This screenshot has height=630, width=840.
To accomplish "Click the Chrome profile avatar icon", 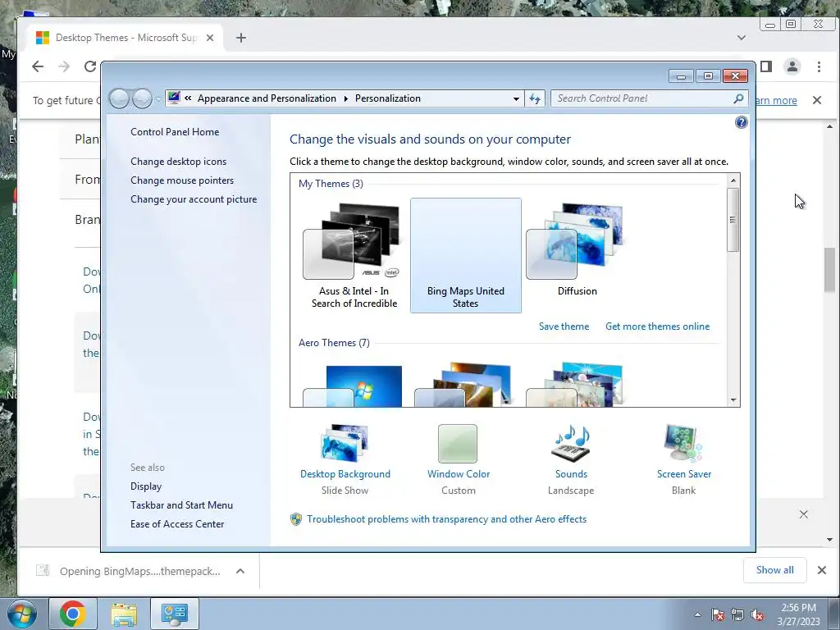I will [x=792, y=66].
